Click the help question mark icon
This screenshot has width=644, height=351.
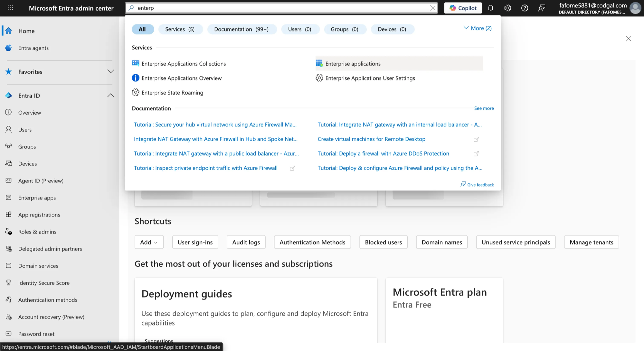525,8
